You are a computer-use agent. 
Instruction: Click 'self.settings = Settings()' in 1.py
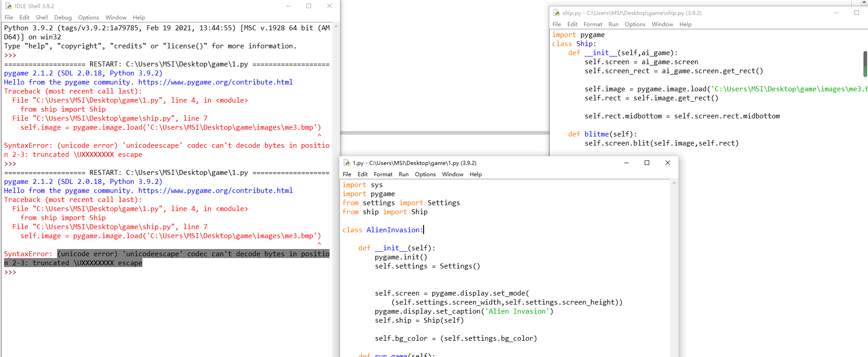tap(427, 266)
